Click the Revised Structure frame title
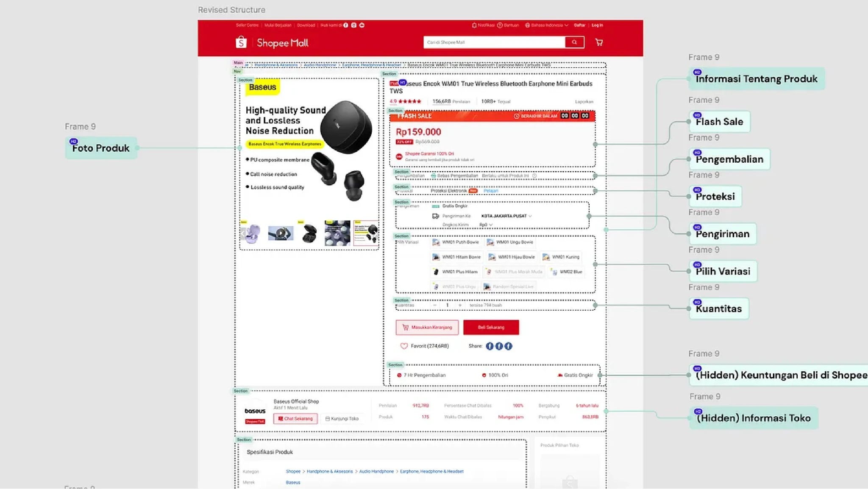868x489 pixels. coord(231,10)
